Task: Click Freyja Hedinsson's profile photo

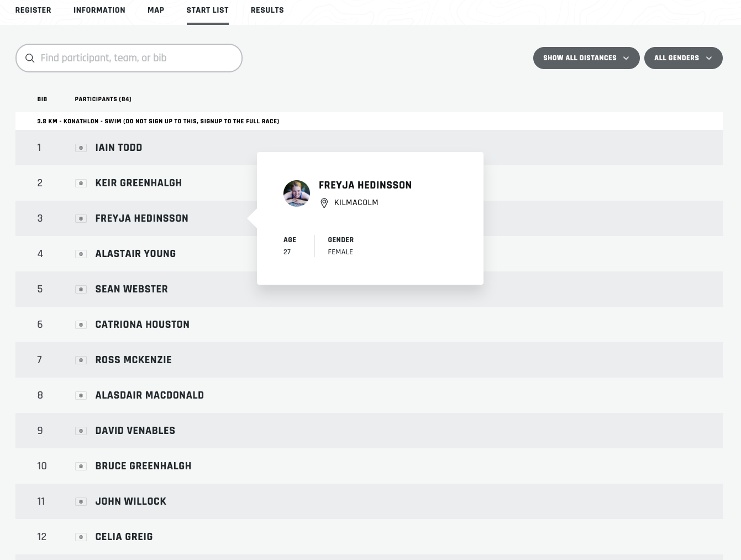Action: (x=297, y=193)
